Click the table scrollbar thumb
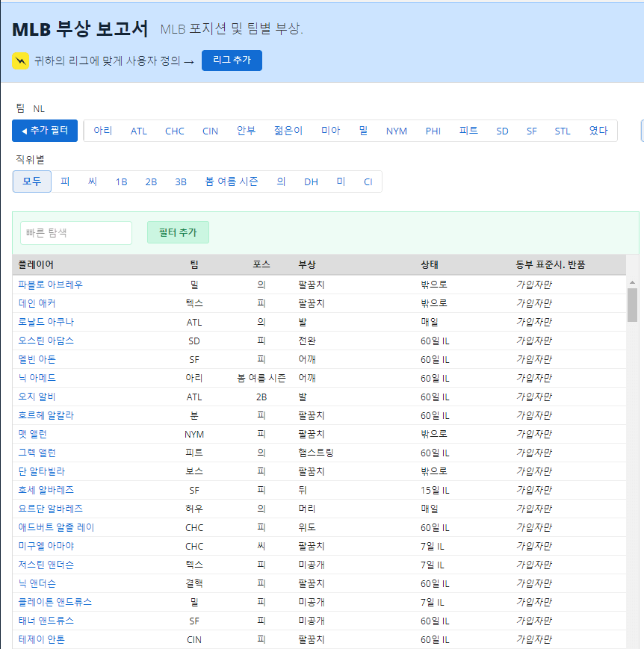 point(632,305)
